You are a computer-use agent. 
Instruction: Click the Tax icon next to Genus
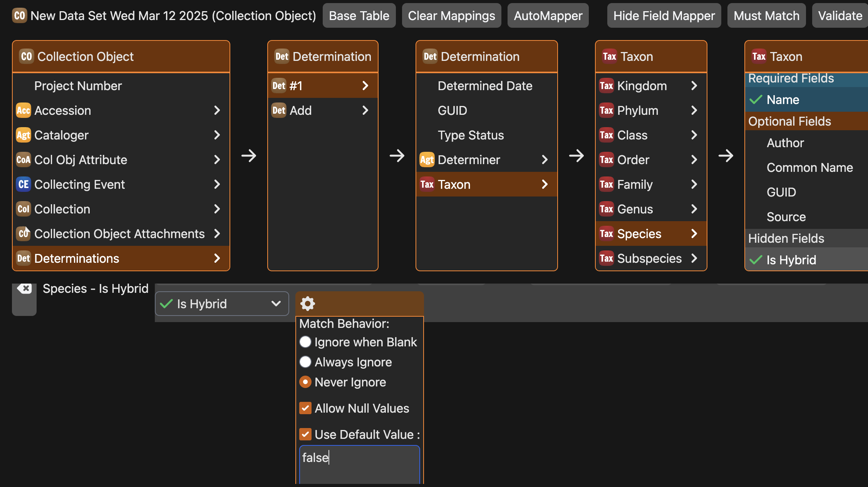coord(607,209)
